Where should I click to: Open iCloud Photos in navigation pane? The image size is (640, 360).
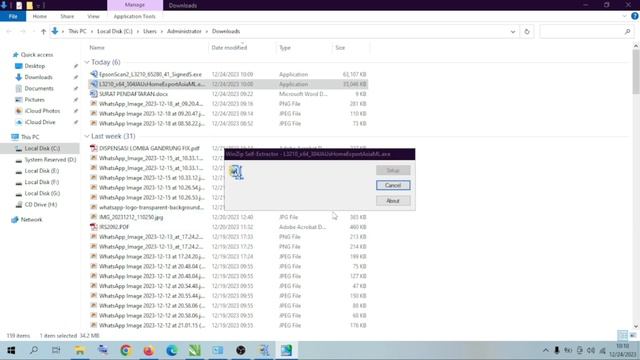pyautogui.click(x=42, y=111)
